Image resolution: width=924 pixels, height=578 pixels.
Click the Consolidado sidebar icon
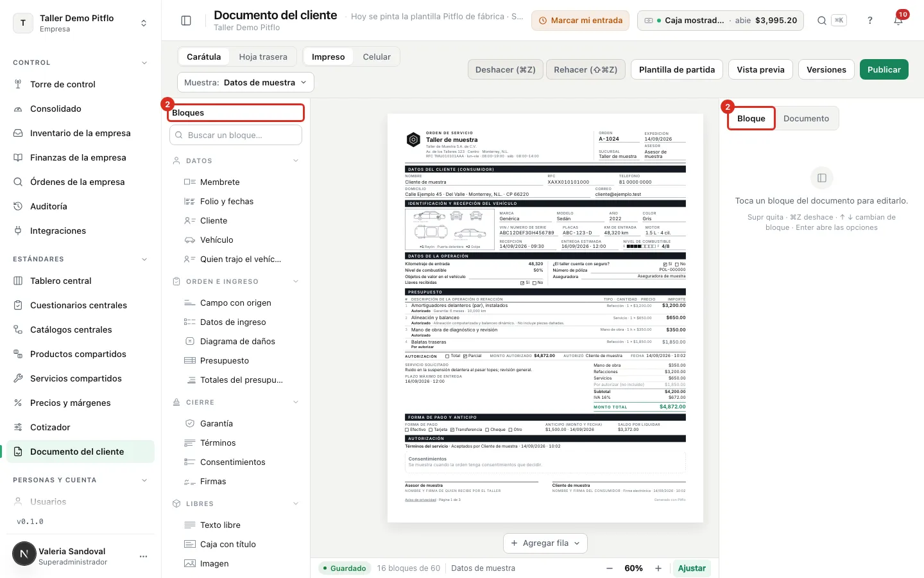point(18,109)
